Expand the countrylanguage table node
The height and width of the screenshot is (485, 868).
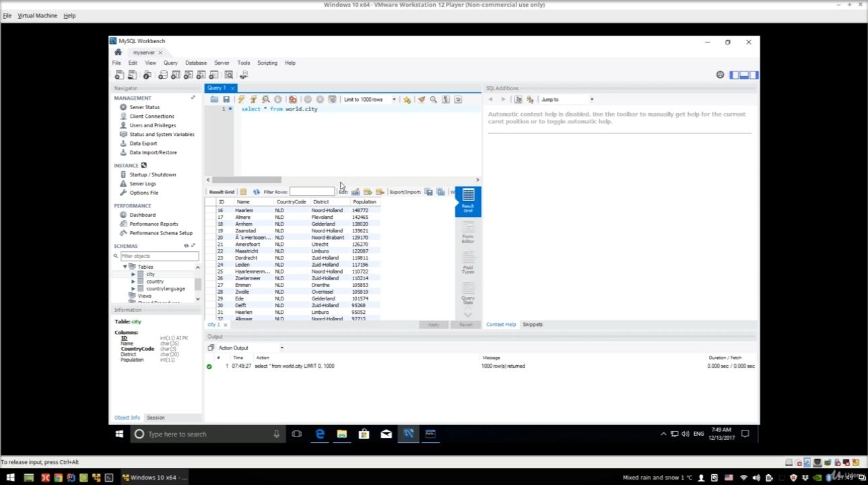(133, 289)
